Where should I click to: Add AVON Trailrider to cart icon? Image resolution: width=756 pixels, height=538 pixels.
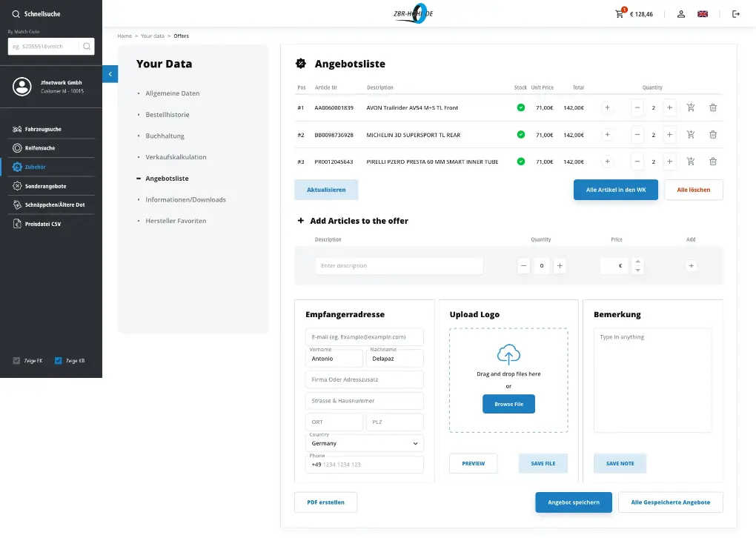click(x=691, y=107)
